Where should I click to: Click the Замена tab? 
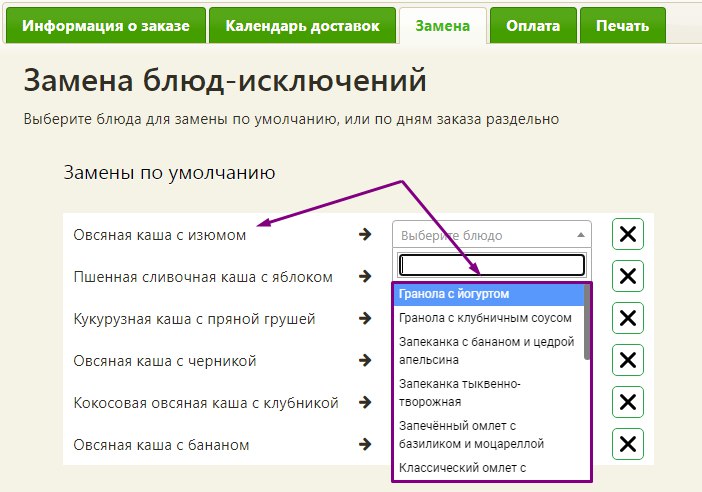[x=442, y=26]
